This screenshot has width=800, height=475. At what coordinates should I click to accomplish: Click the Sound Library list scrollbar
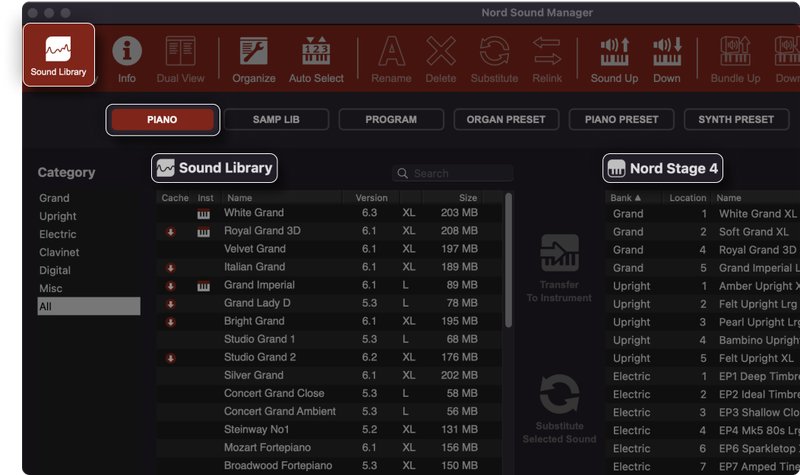pyautogui.click(x=508, y=260)
